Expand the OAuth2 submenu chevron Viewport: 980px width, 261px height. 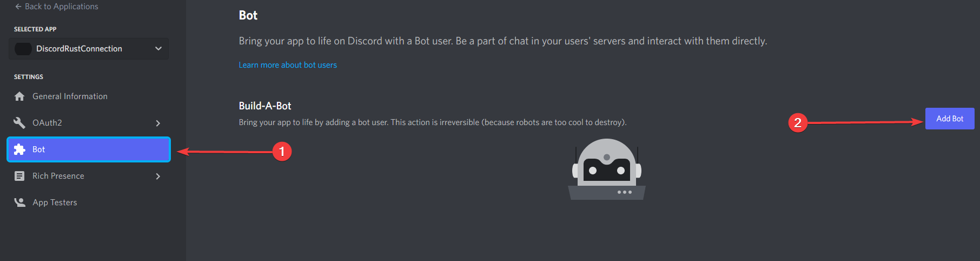158,123
